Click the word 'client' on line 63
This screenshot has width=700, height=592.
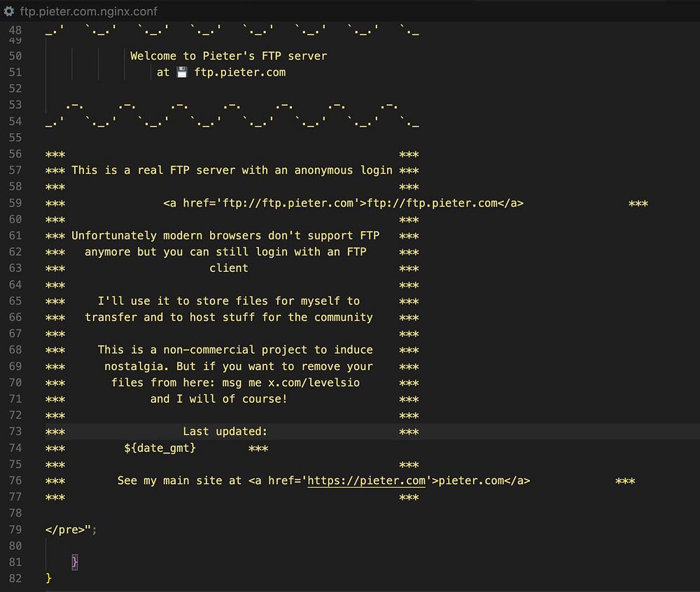[229, 268]
